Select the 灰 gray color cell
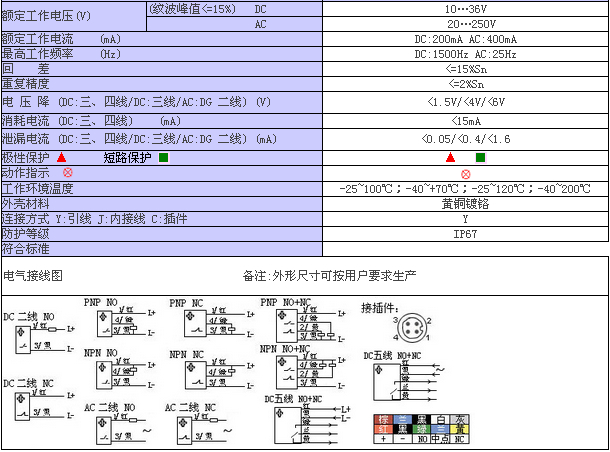 click(459, 419)
